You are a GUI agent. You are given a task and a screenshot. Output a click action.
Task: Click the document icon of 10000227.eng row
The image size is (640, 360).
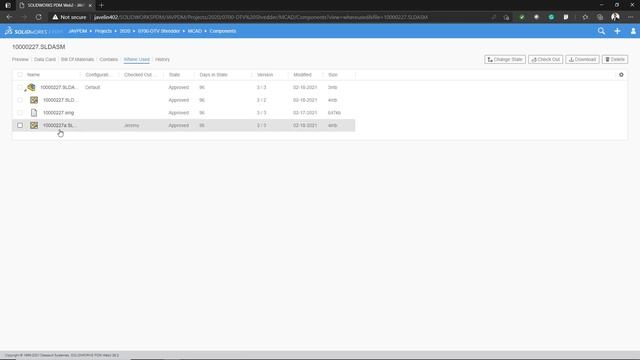34,113
